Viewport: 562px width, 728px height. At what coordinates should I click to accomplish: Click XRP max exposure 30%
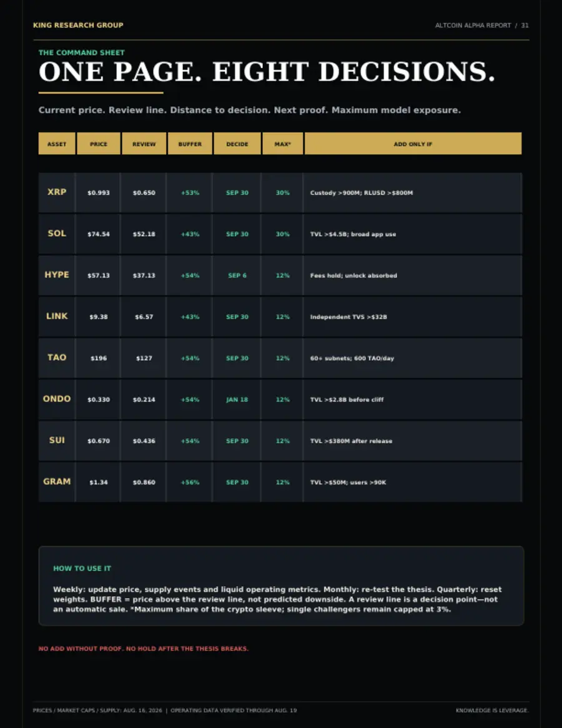coord(283,192)
